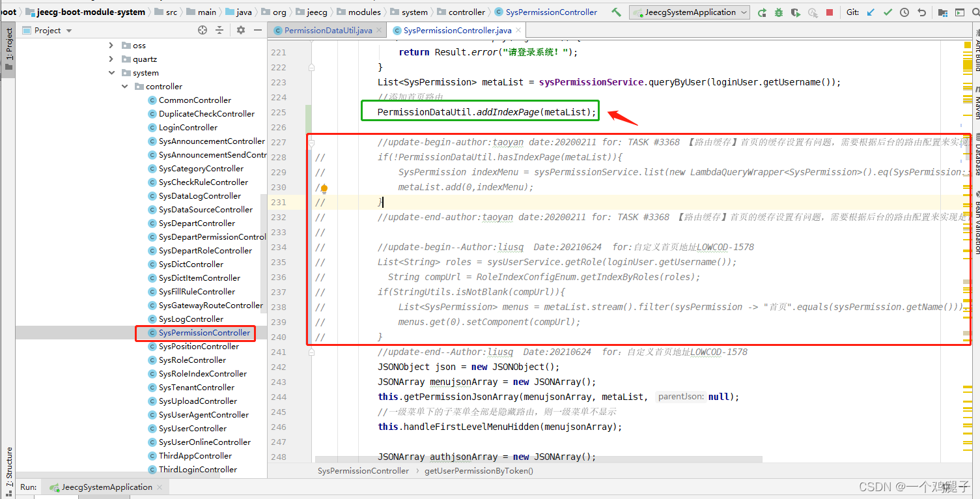Viewport: 980px width, 499px height.
Task: Click the class icon beside SysUserController
Action: pos(152,429)
